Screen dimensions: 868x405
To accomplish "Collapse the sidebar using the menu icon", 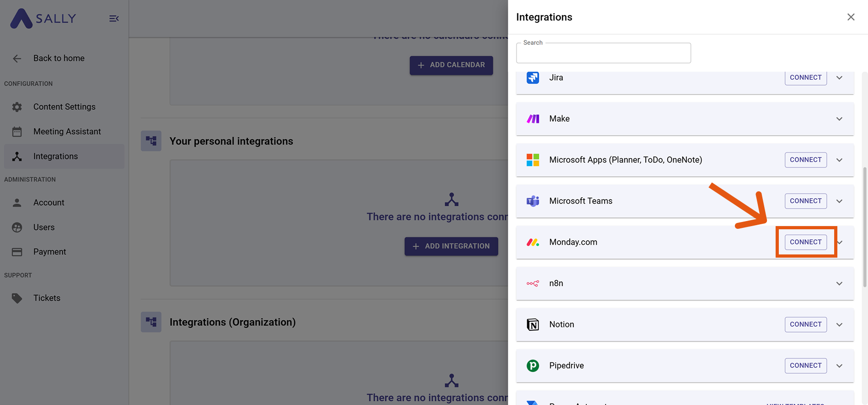I will click(x=114, y=18).
